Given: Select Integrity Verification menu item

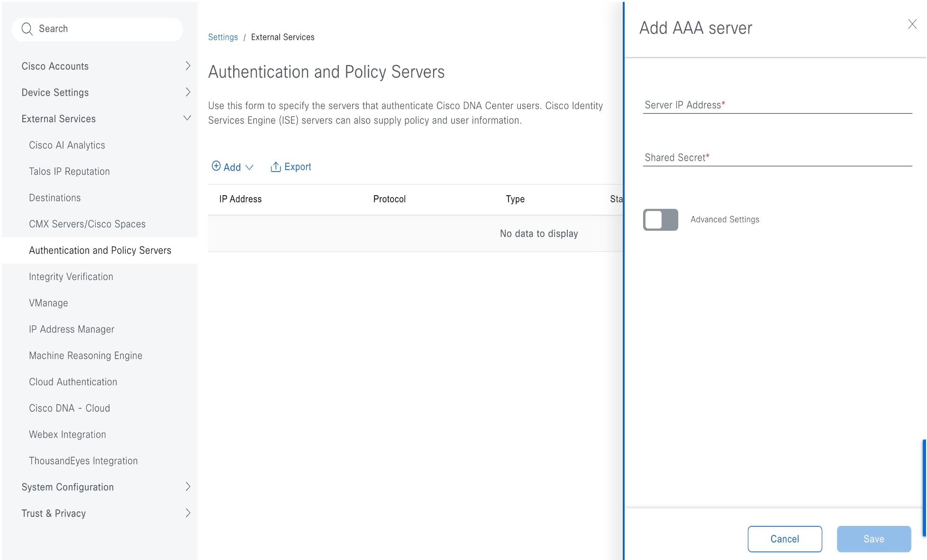Looking at the screenshot, I should pyautogui.click(x=70, y=277).
